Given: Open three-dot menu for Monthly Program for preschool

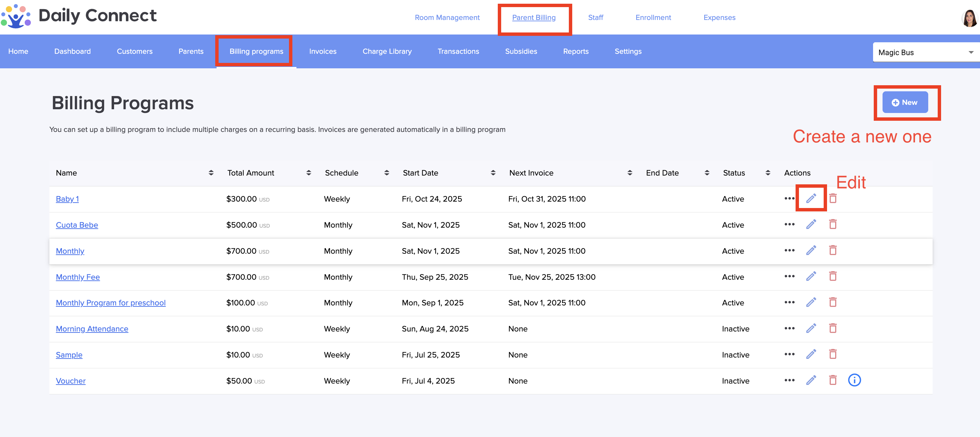Looking at the screenshot, I should click(x=789, y=302).
